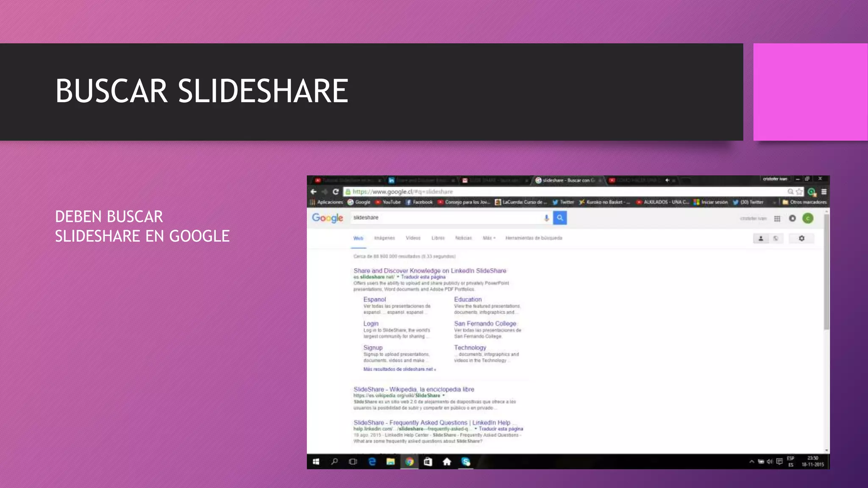868x488 pixels.
Task: Open Herramientas de búsqueda
Action: (x=534, y=238)
